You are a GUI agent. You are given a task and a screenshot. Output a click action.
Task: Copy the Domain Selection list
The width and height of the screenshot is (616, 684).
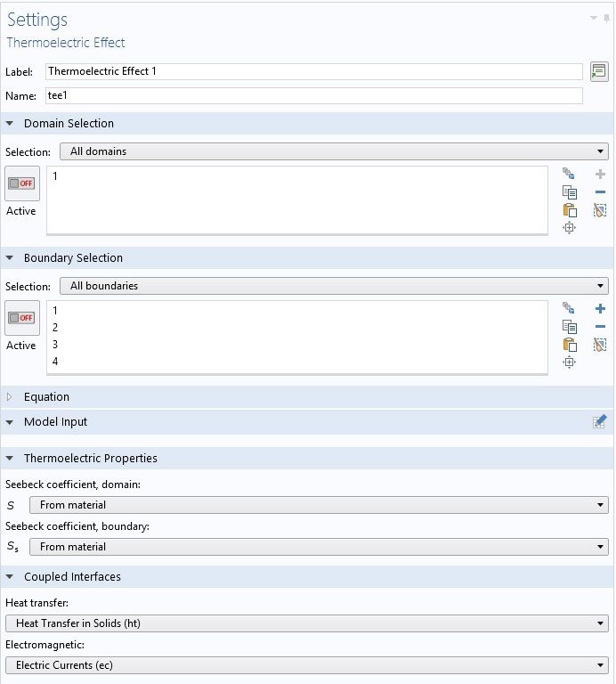pyautogui.click(x=569, y=192)
